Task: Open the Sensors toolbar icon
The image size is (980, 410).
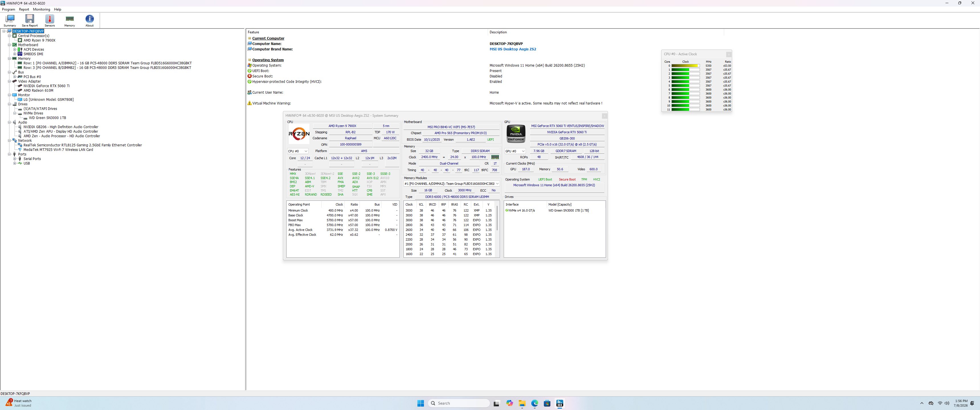Action: (50, 20)
